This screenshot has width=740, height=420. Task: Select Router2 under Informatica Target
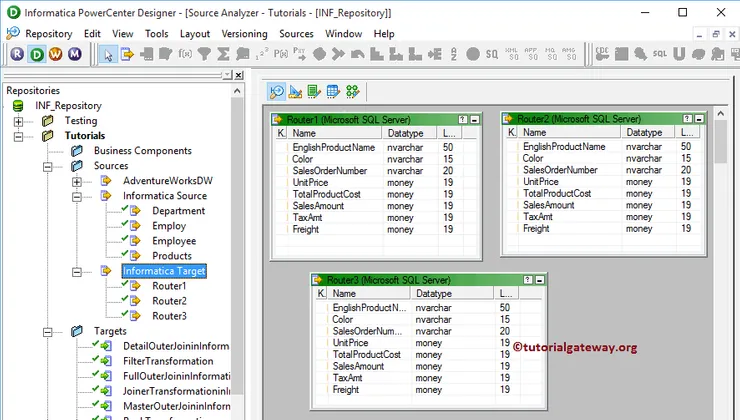[x=169, y=301]
